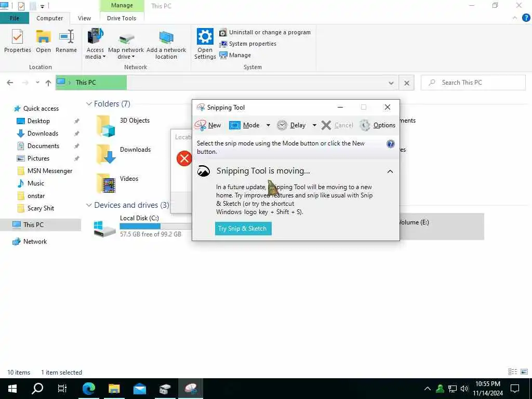Click the Mode button in Snipping Tool
This screenshot has height=399, width=532.
[x=244, y=125]
